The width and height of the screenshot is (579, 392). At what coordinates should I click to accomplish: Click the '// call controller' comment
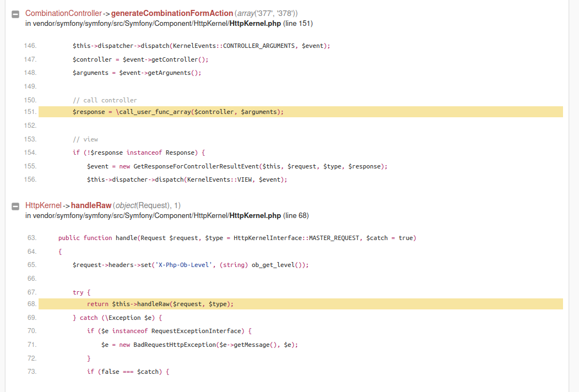tap(105, 100)
